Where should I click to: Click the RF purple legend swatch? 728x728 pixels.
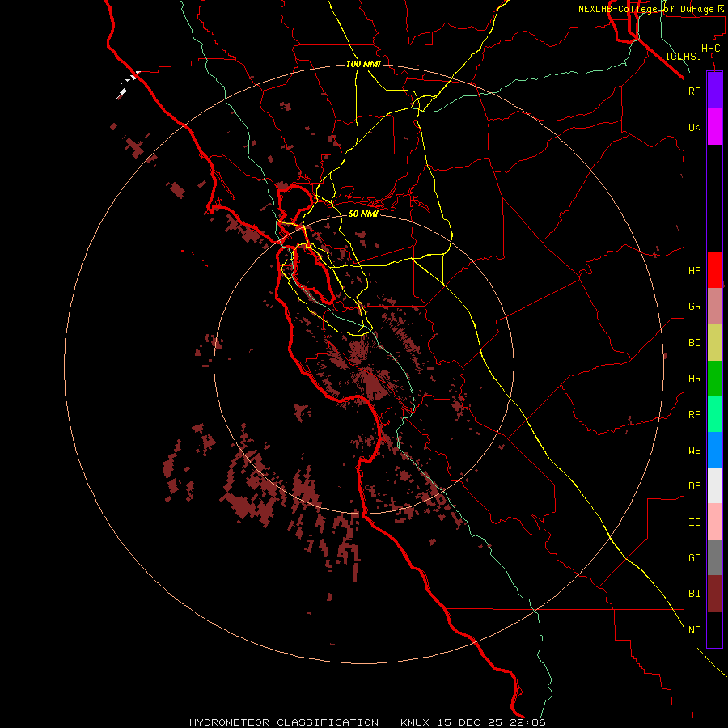tap(714, 91)
